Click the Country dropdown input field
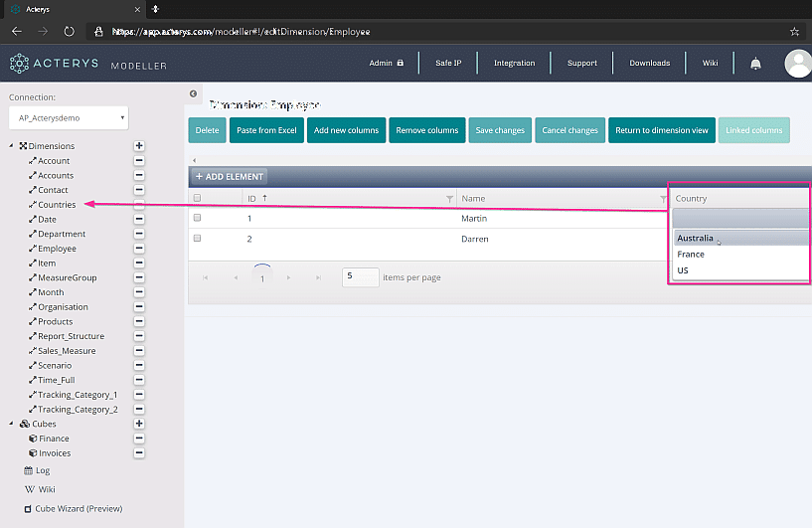812x528 pixels. pyautogui.click(x=740, y=219)
